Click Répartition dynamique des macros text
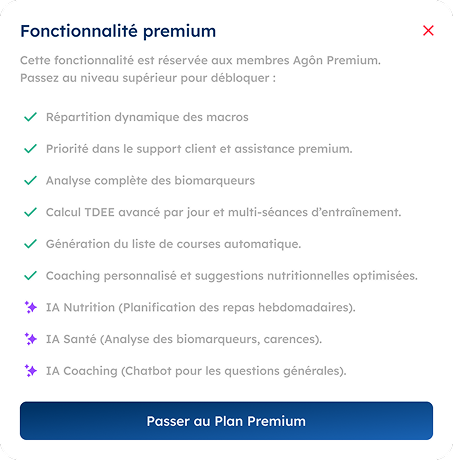 (x=147, y=117)
